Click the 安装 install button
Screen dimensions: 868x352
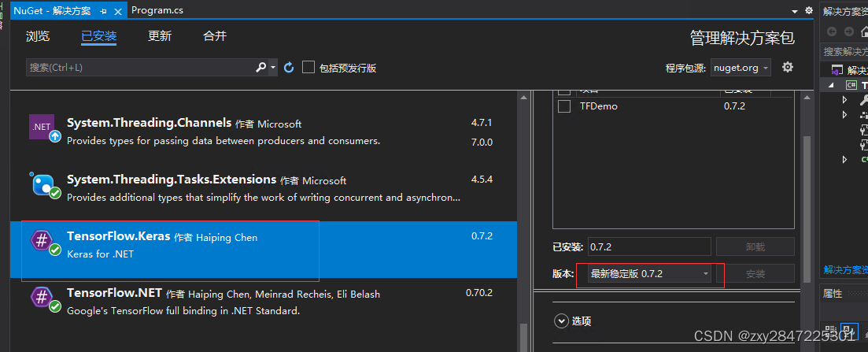click(x=755, y=274)
